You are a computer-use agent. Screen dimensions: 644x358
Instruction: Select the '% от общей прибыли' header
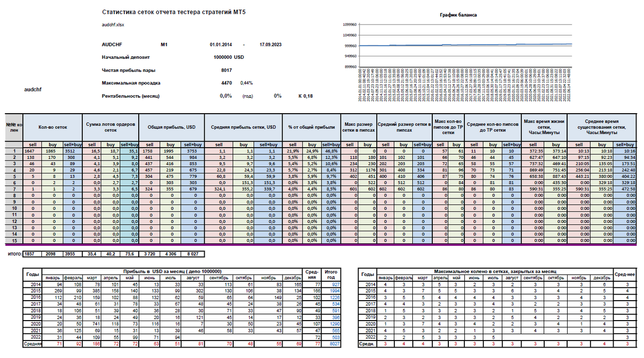(311, 127)
